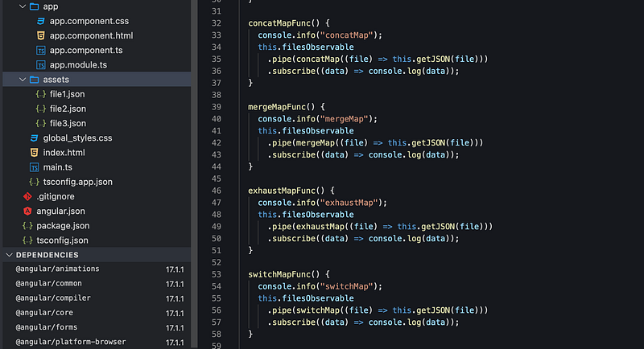Select @angular/compiler dependency

point(53,298)
